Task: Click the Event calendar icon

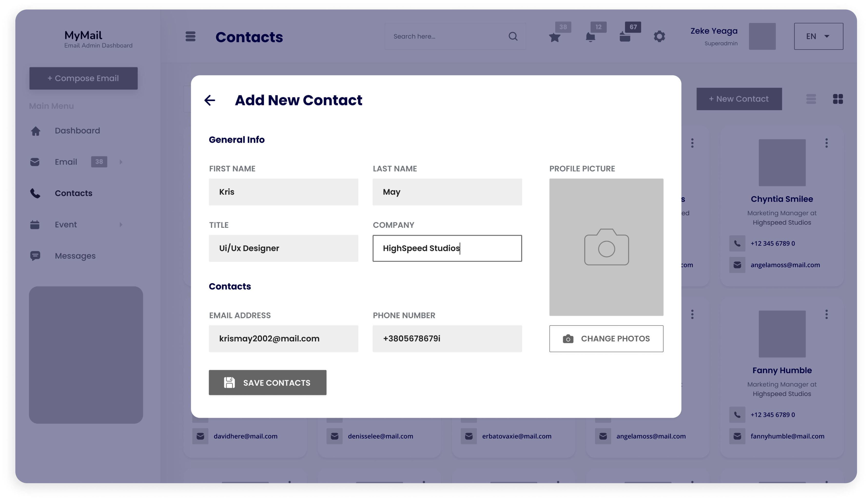Action: point(35,225)
